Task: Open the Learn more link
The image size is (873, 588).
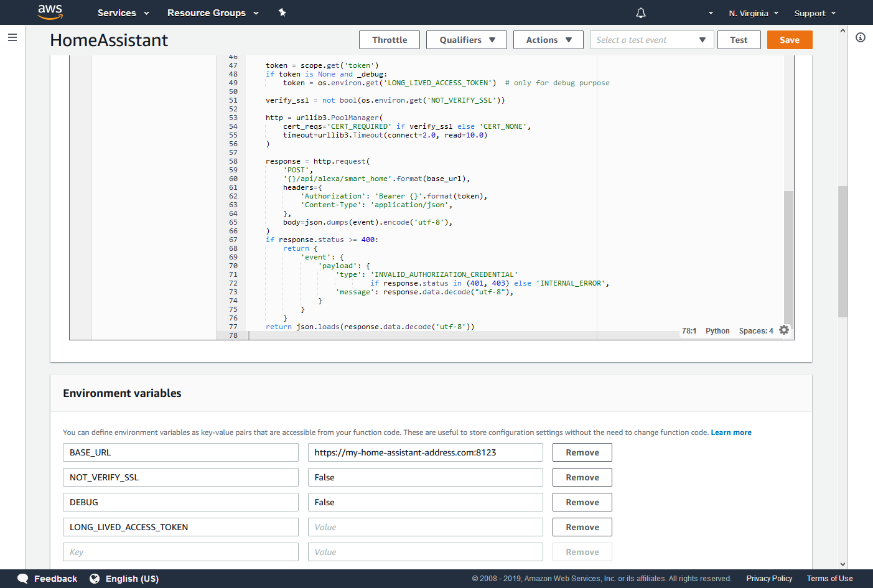Action: click(731, 432)
